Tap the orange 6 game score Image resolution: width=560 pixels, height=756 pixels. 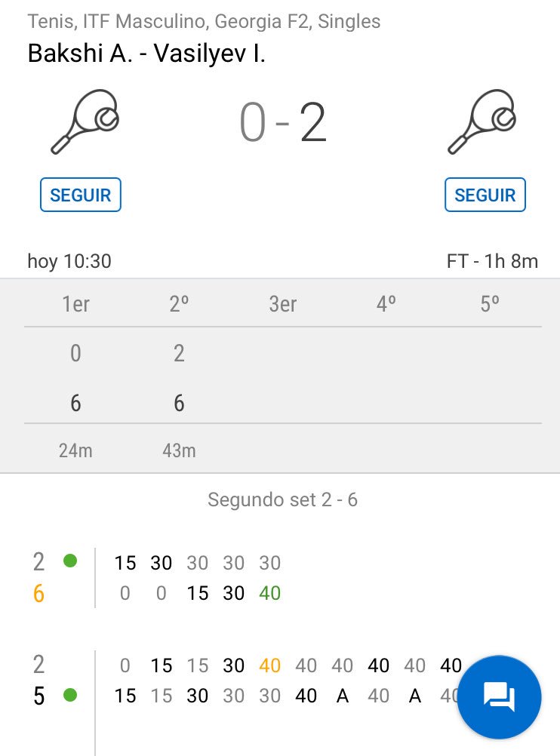pos(38,594)
